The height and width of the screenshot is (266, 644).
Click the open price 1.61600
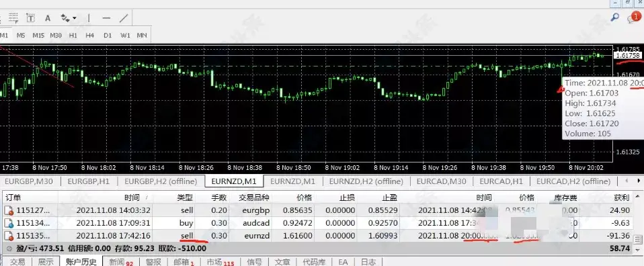pyautogui.click(x=298, y=236)
